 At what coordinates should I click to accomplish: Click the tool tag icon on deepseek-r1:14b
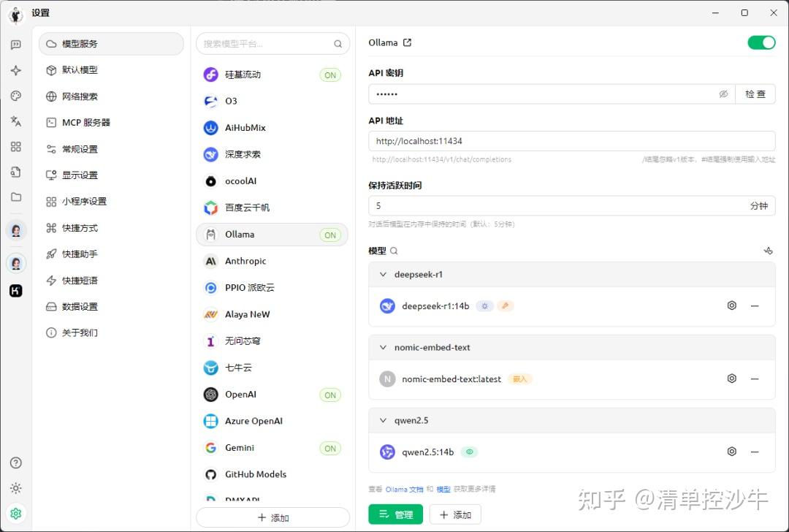pyautogui.click(x=506, y=305)
